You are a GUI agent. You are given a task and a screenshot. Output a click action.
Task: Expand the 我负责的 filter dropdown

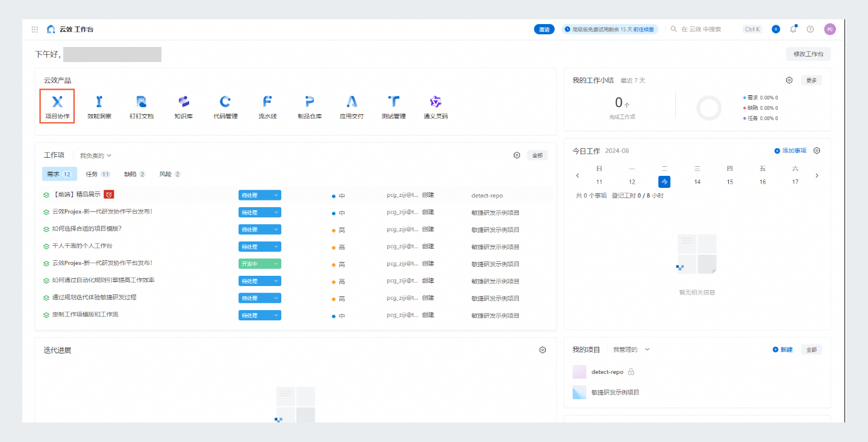(x=96, y=155)
